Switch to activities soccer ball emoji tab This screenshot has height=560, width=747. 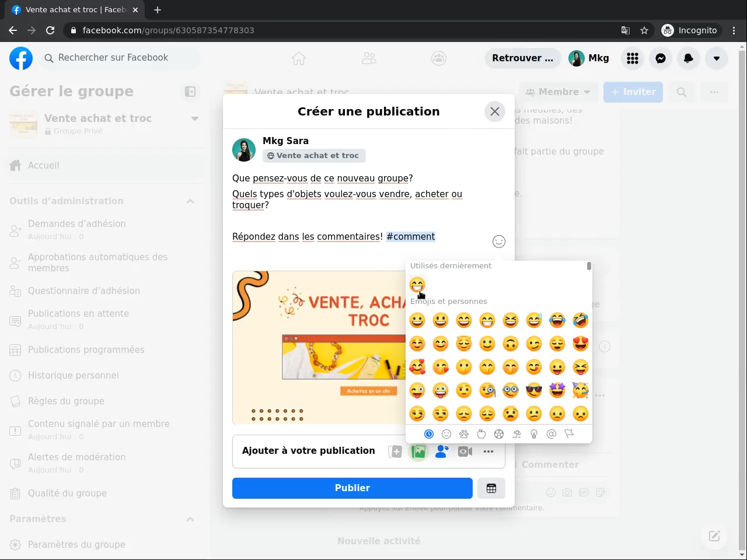pos(499,434)
